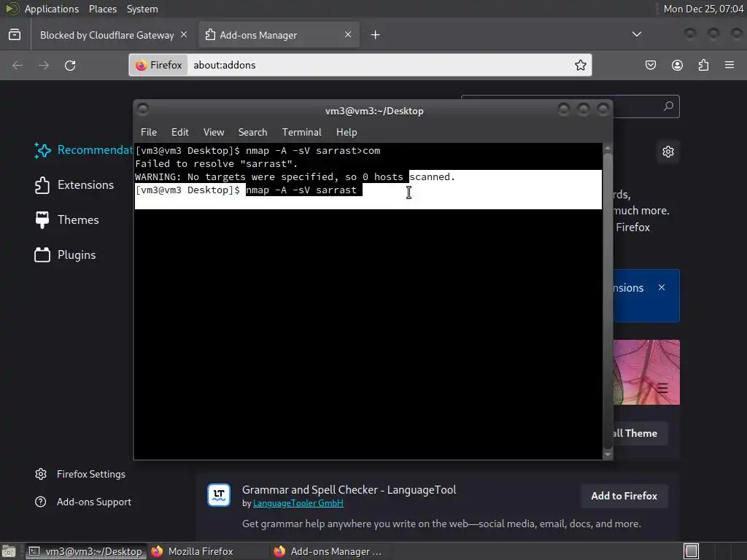
Task: Open Firefox View icon in tab bar
Action: point(15,35)
